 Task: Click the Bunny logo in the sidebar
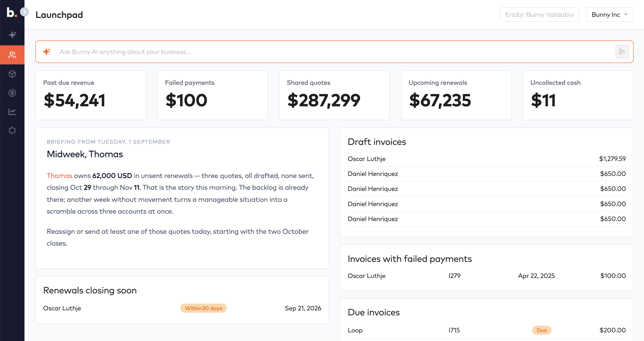12,12
